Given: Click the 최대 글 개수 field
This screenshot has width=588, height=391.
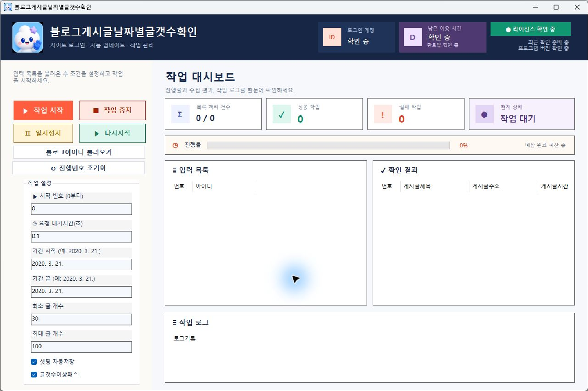Looking at the screenshot, I should click(81, 347).
